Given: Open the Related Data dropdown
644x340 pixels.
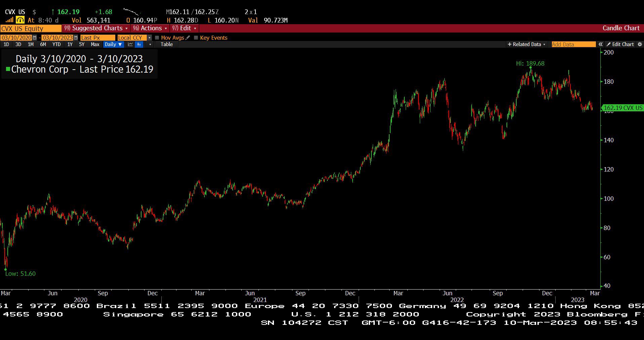Looking at the screenshot, I should tap(527, 44).
